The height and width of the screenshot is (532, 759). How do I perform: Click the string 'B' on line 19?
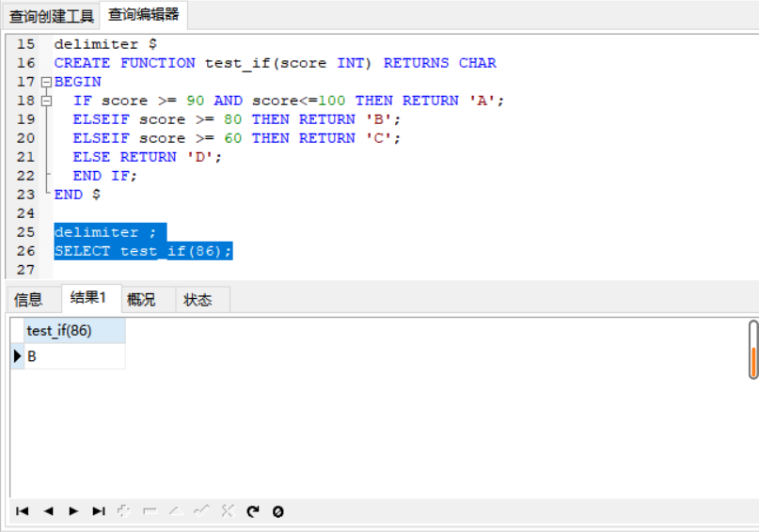click(378, 119)
